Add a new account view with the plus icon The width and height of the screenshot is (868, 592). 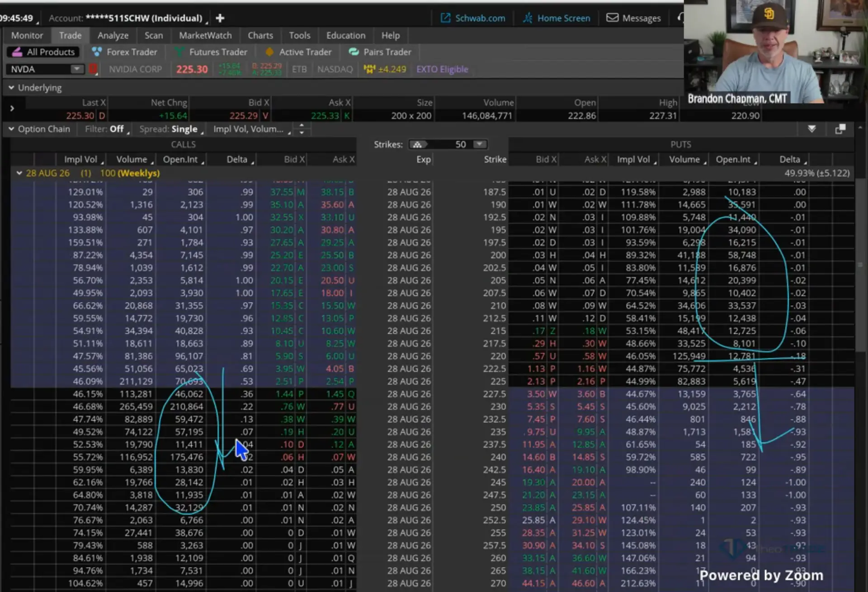tap(220, 18)
